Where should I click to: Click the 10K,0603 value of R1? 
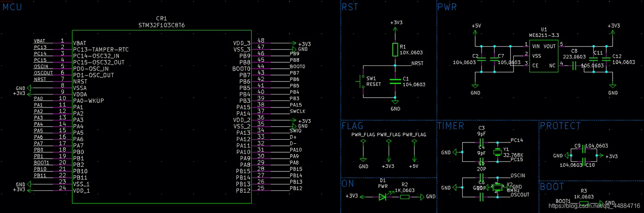click(x=412, y=53)
